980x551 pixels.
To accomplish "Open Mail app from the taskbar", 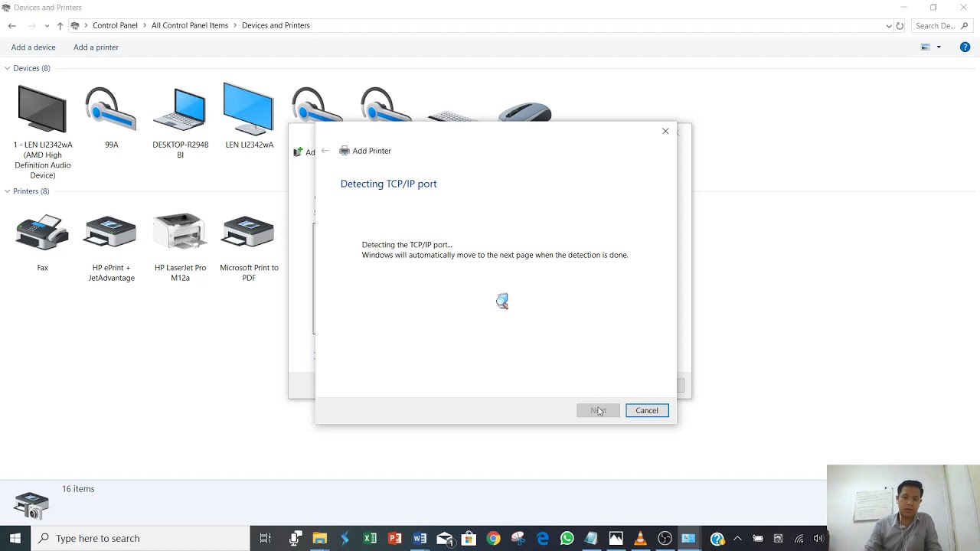I will (445, 539).
